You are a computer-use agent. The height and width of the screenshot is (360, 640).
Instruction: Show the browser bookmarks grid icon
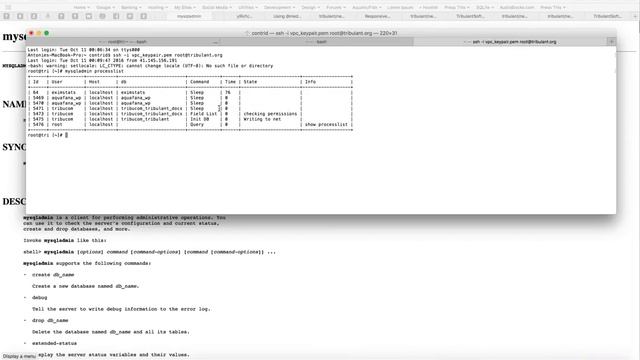(x=8, y=7)
